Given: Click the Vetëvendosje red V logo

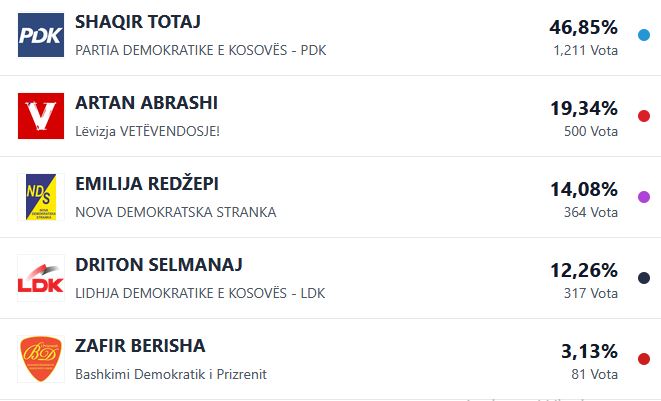Looking at the screenshot, I should tap(41, 116).
